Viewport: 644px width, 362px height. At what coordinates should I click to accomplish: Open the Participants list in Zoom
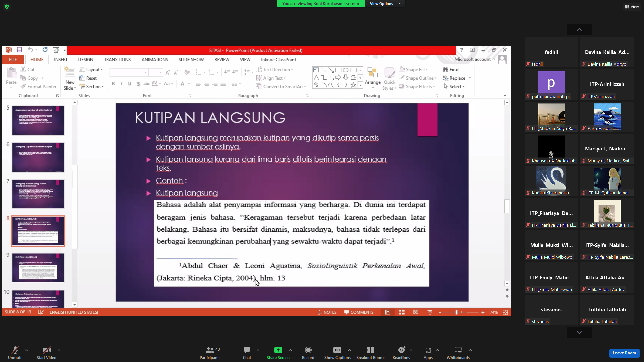tap(210, 353)
